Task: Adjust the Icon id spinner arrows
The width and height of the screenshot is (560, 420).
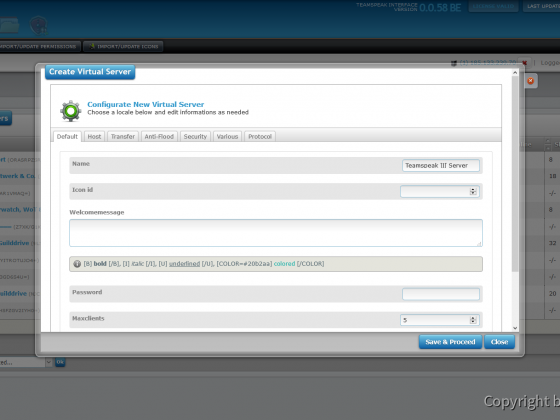Action: [x=473, y=191]
